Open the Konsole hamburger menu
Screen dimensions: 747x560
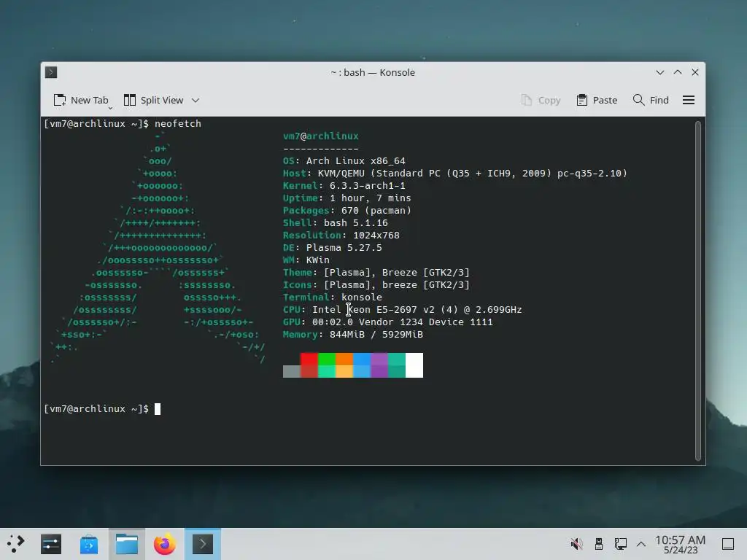[689, 100]
